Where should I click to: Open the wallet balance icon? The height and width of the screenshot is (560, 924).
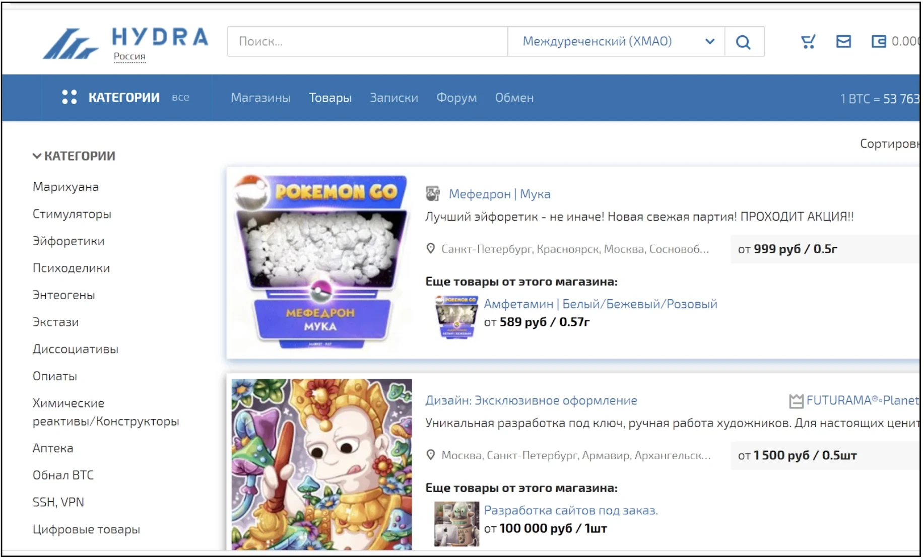click(879, 41)
